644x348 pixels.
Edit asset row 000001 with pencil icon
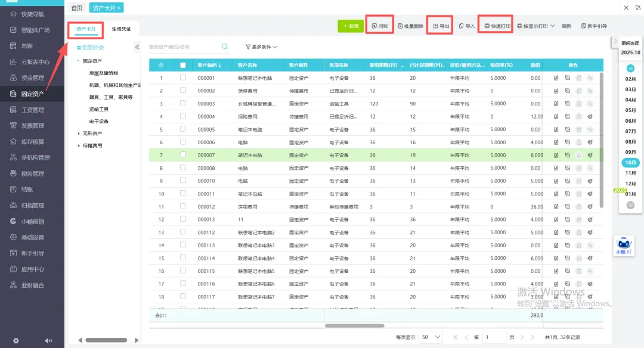point(556,78)
